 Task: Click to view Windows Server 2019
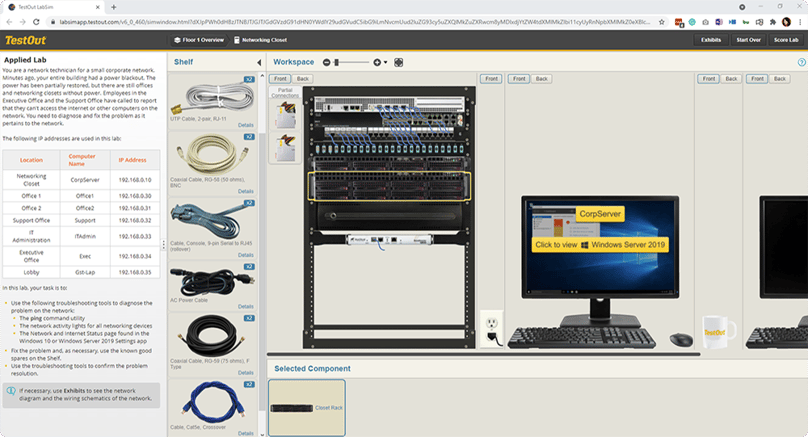600,245
